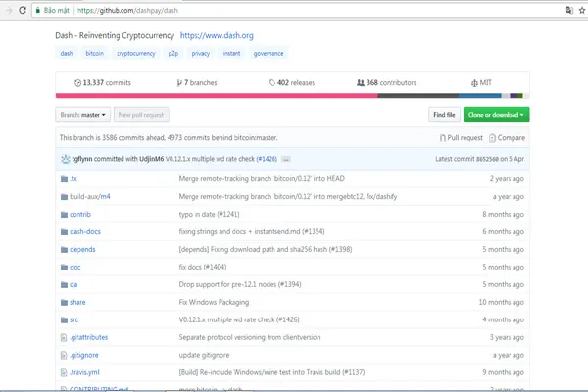Focus the address bar showing github.com/dashpay/dash
This screenshot has width=588, height=392.
pyautogui.click(x=296, y=11)
